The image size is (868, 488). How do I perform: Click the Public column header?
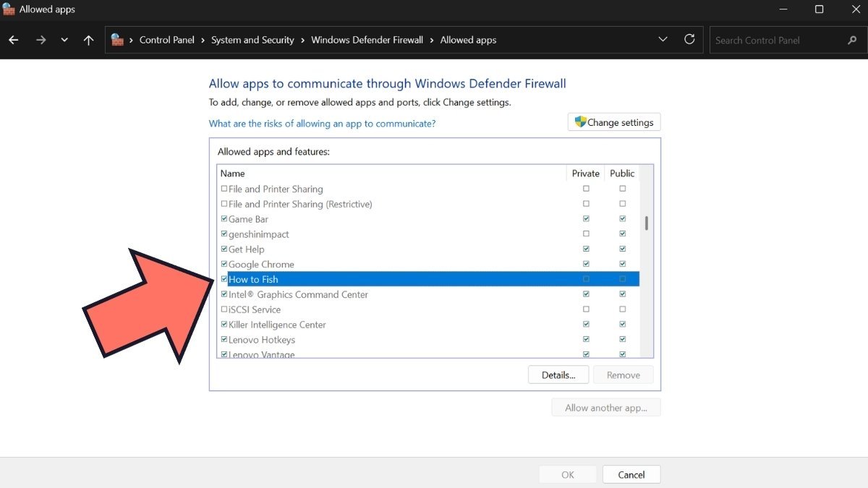point(622,174)
